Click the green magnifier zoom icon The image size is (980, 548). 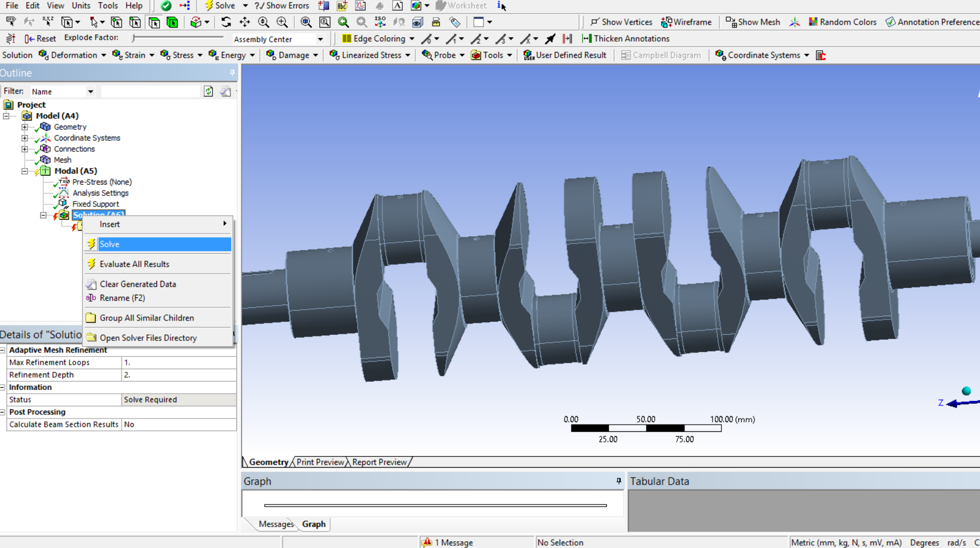click(x=343, y=22)
